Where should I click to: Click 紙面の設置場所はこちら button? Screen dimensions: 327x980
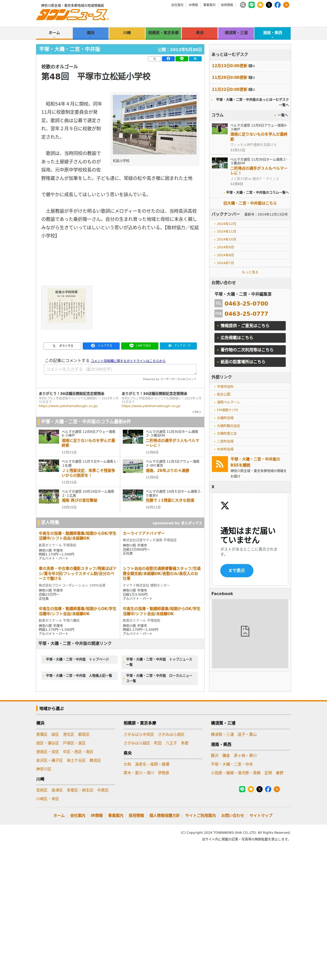[x=250, y=362]
